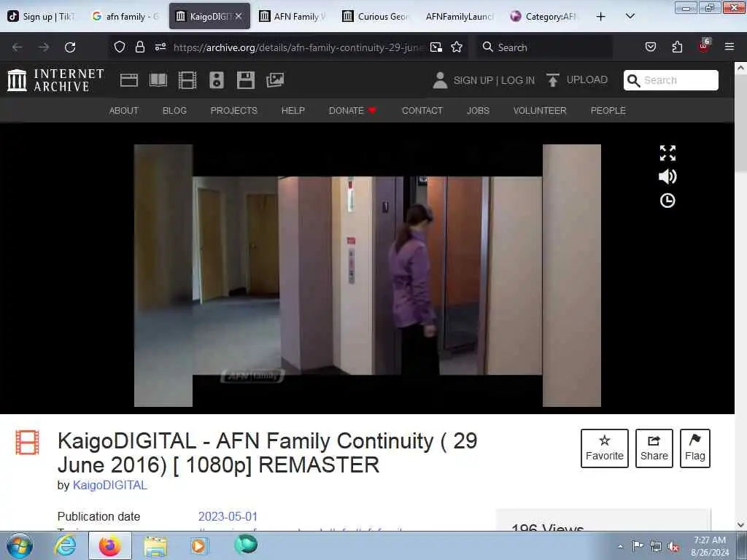Click the video frame to play
This screenshot has width=747, height=560.
click(368, 275)
